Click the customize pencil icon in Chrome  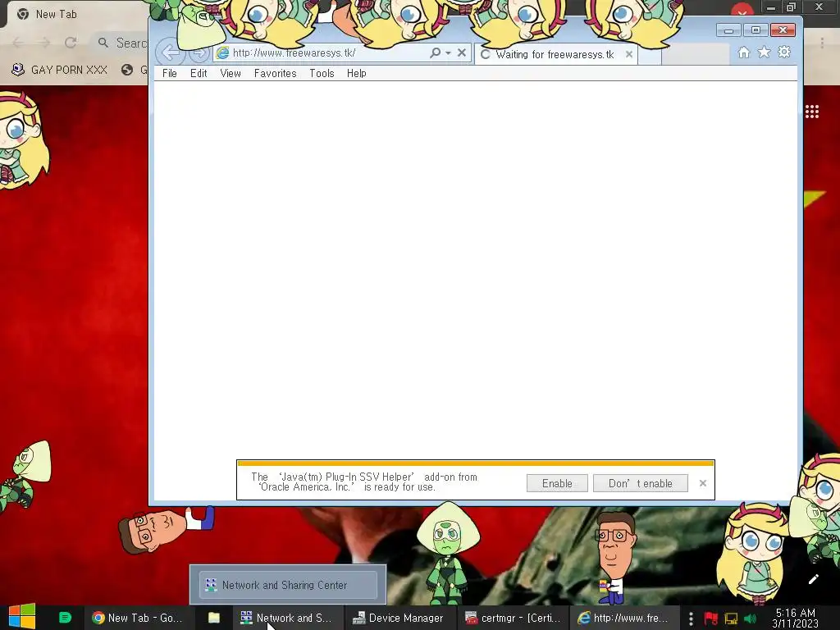coord(813,579)
